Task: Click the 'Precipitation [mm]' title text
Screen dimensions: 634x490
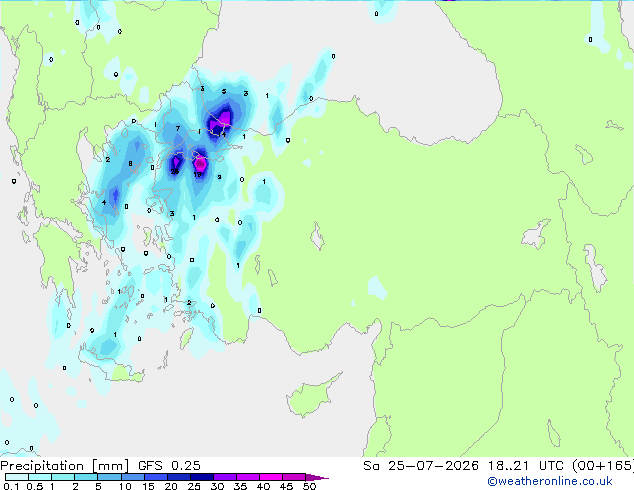Action: [x=65, y=466]
